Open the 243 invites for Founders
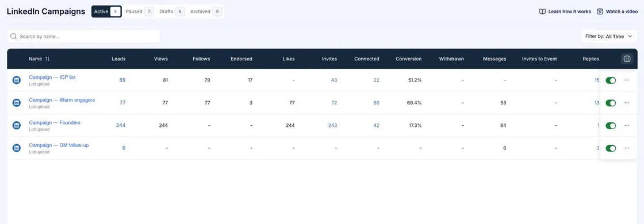The height and width of the screenshot is (224, 644). point(333,125)
